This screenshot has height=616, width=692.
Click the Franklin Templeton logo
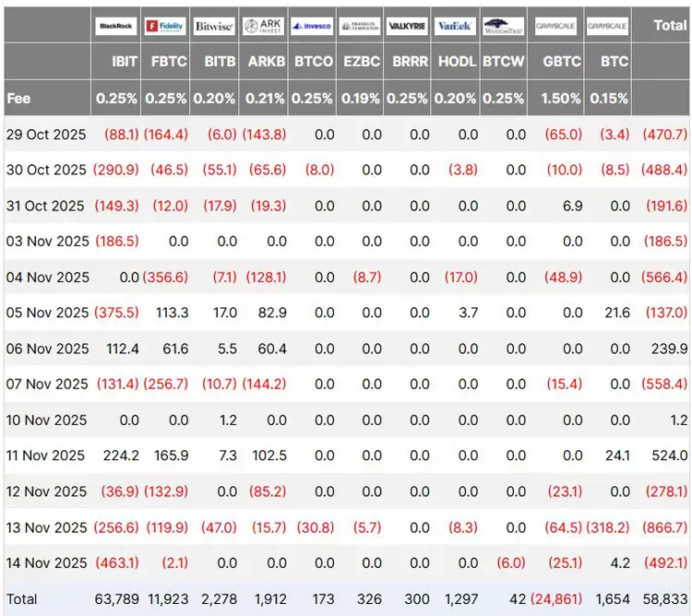[359, 26]
